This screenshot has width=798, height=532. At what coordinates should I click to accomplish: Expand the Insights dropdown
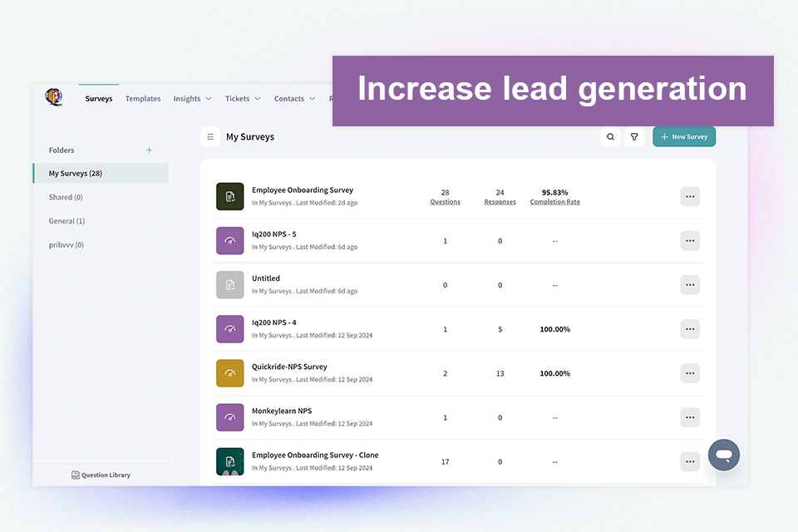[x=192, y=98]
